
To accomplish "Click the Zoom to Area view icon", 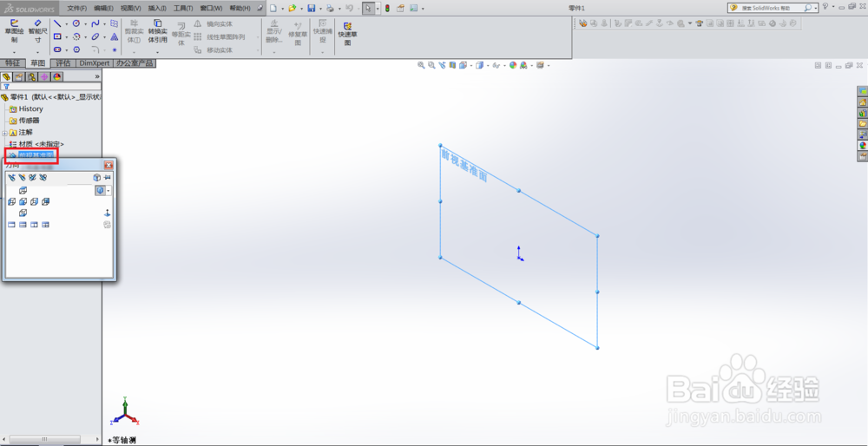I will click(431, 65).
